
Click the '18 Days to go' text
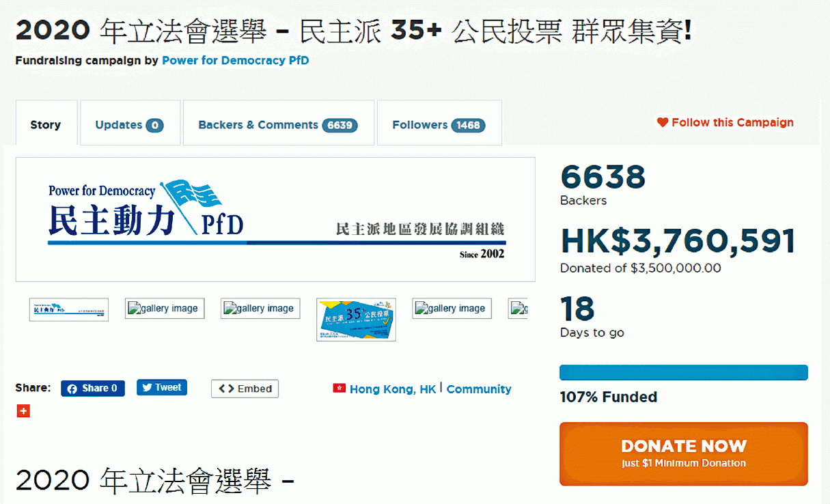point(592,318)
